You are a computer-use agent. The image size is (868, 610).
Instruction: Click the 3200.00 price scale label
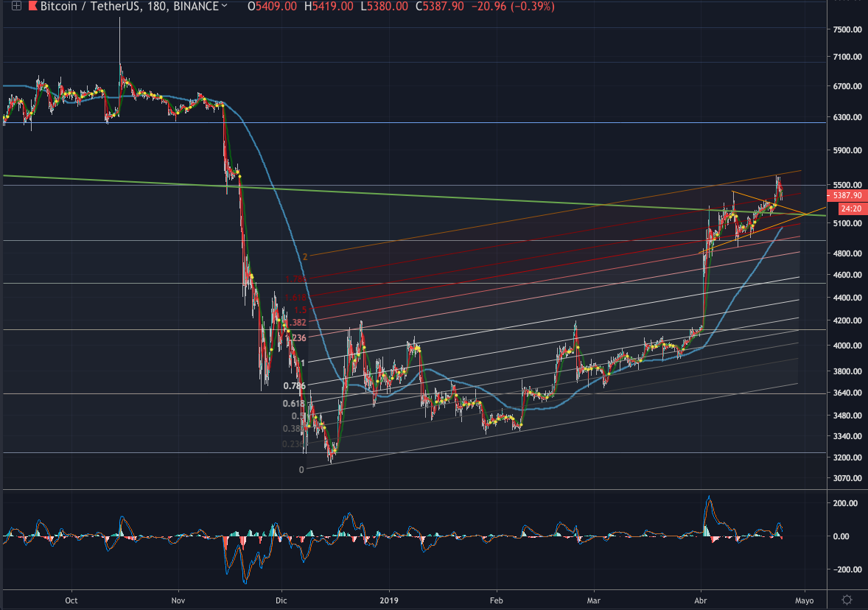pos(847,458)
